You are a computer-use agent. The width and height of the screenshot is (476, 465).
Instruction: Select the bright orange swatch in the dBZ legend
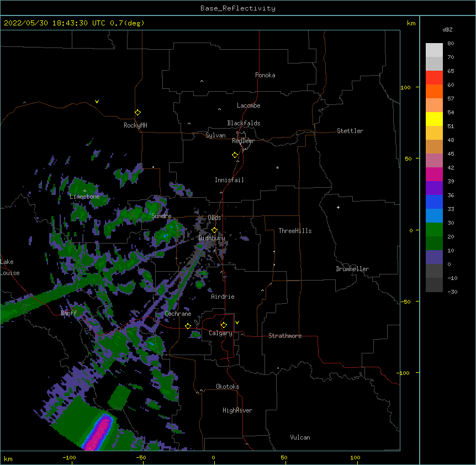point(434,91)
